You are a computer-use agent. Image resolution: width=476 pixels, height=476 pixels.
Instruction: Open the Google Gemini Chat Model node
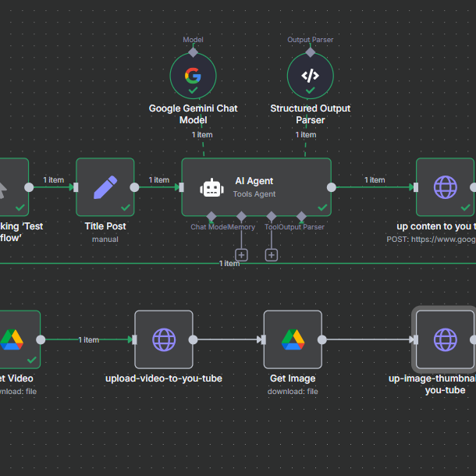[193, 76]
